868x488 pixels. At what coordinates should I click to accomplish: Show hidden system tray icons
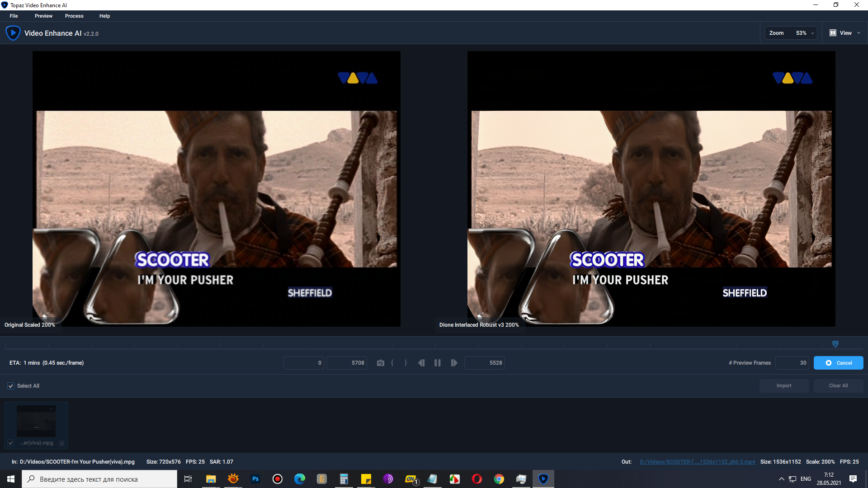pos(781,479)
